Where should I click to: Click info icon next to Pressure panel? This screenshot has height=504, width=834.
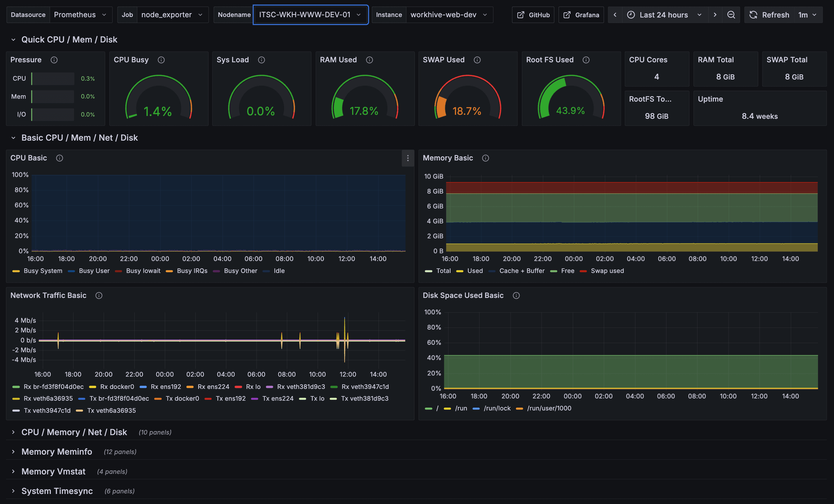click(54, 60)
